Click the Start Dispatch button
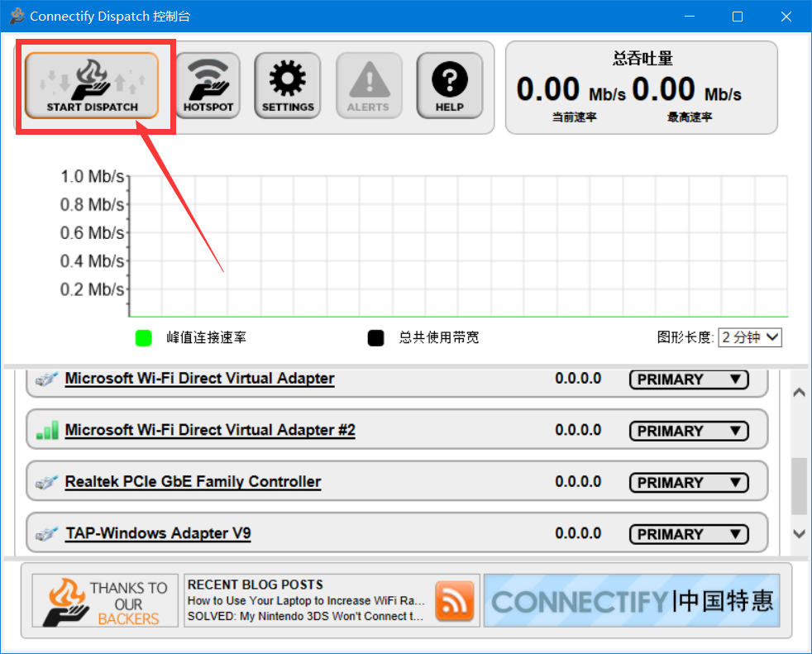The height and width of the screenshot is (654, 812). pos(92,85)
